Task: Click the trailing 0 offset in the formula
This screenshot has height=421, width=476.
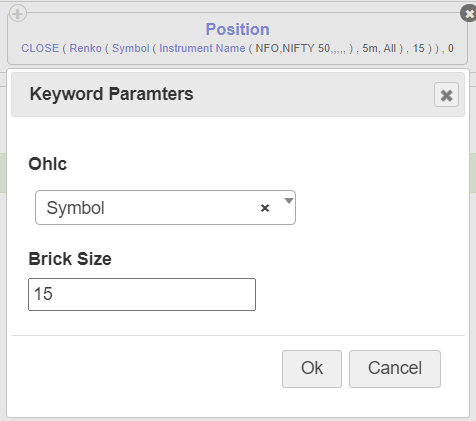Action: click(451, 48)
